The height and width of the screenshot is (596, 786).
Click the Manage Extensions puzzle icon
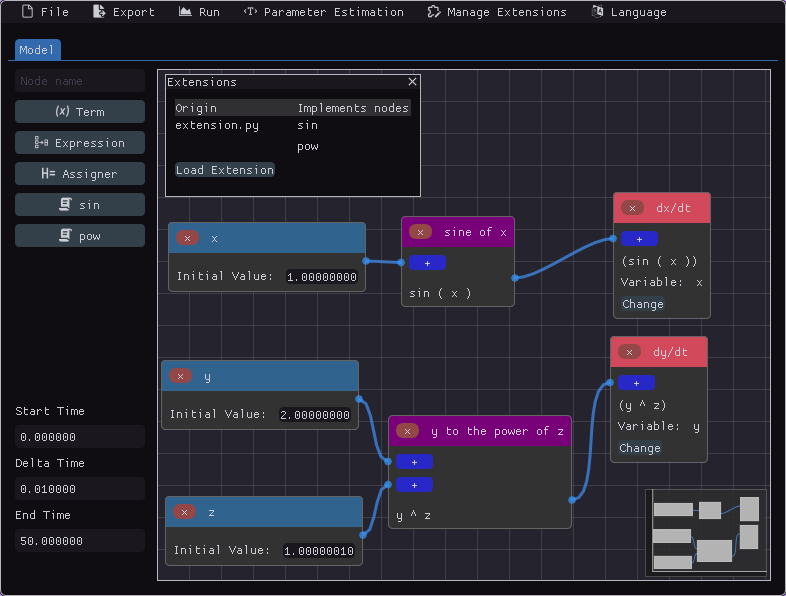434,12
